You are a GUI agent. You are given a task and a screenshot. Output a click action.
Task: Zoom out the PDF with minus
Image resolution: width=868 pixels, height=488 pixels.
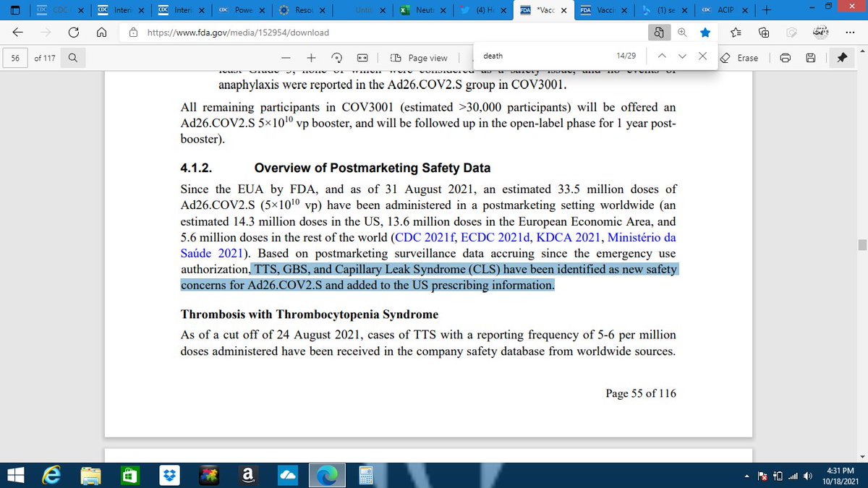coord(286,58)
